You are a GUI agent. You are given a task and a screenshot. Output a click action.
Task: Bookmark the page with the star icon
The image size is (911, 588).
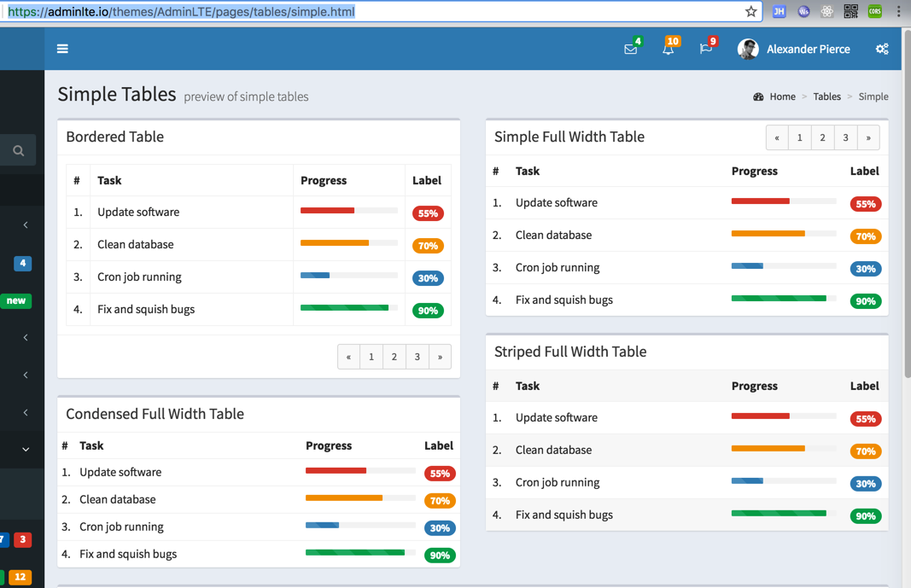click(750, 12)
